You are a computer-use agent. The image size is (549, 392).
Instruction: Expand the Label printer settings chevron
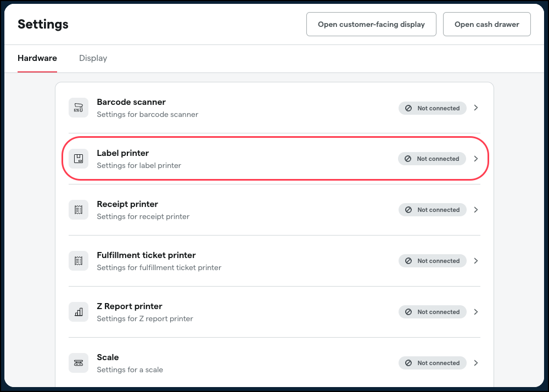tap(476, 159)
